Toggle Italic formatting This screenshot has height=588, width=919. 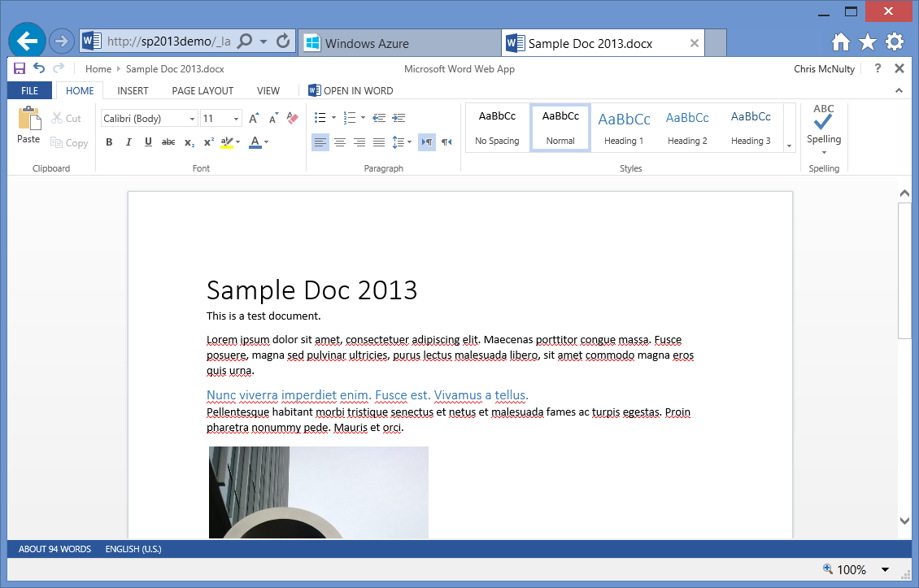128,142
